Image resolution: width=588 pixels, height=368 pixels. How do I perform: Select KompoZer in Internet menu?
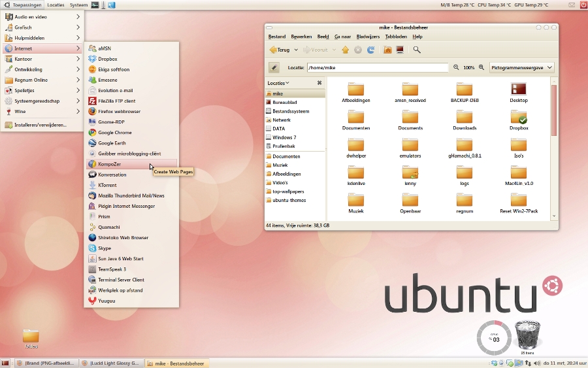click(131, 164)
